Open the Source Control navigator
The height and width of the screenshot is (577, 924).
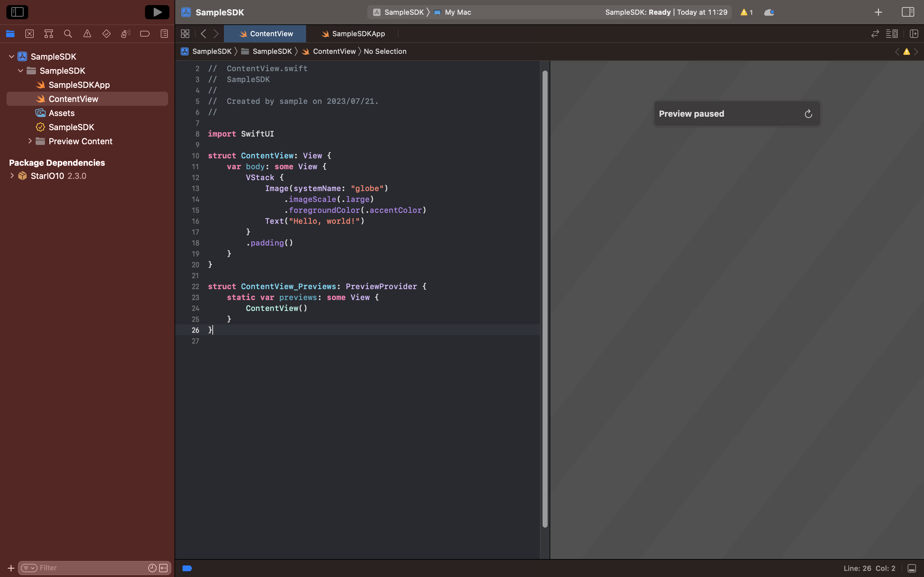[30, 34]
